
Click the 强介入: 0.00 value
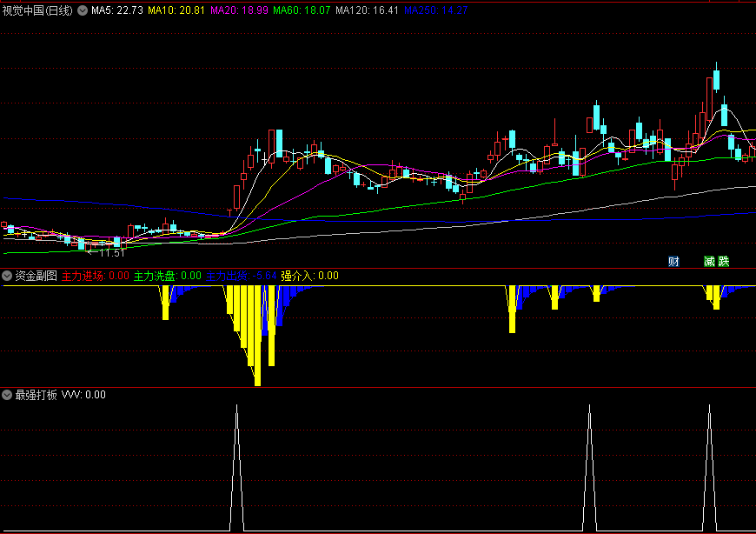point(309,276)
